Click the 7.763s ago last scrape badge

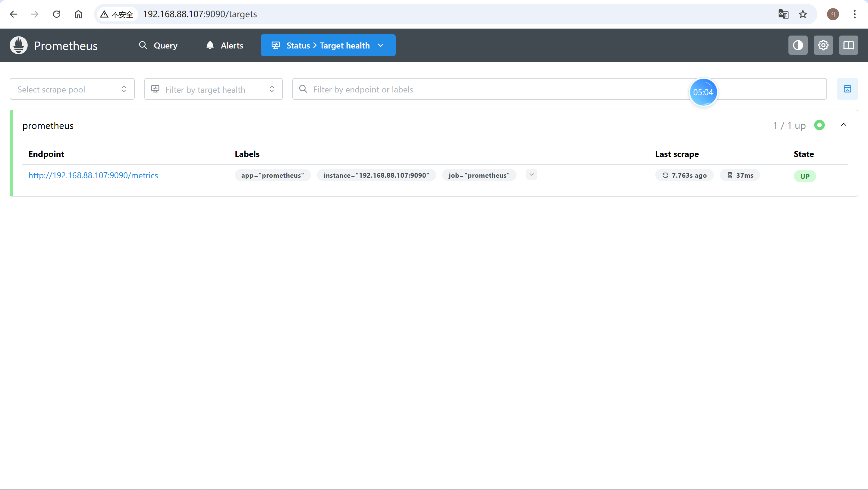click(684, 175)
